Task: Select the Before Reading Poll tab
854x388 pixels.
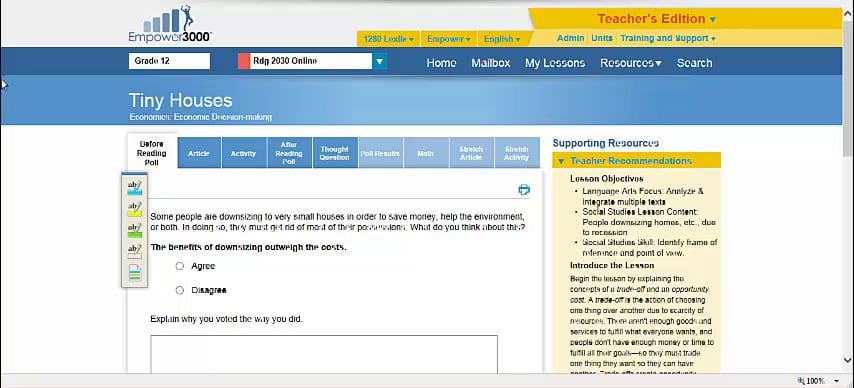Action: coord(151,154)
